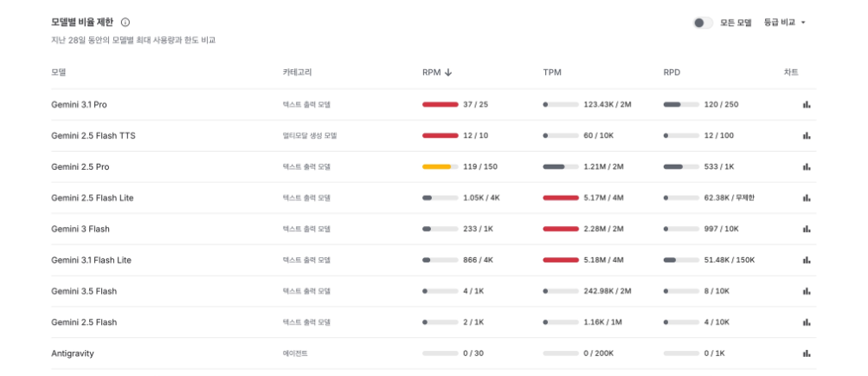Click the 2.28M / 2M TPM value

pyautogui.click(x=603, y=229)
